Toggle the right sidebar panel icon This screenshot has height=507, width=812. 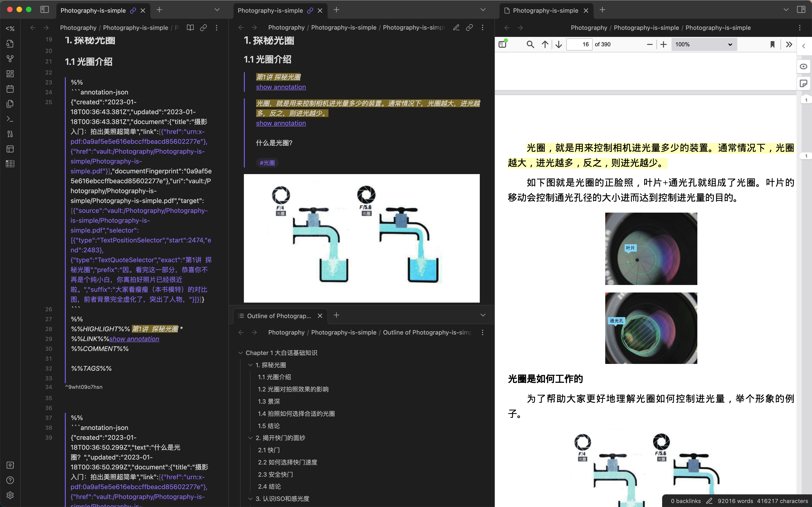[801, 10]
